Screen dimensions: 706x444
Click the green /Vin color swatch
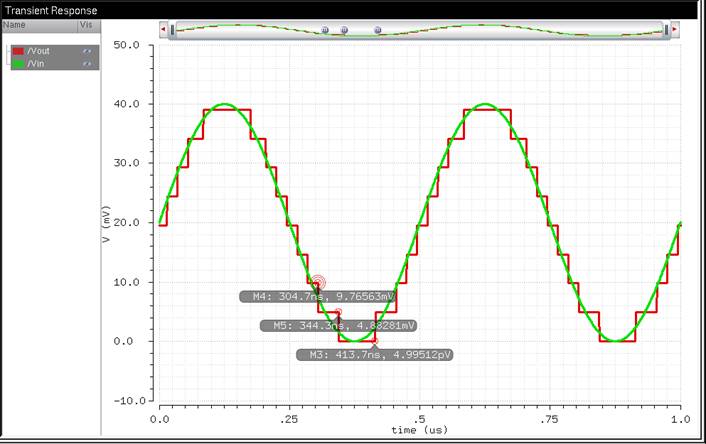pyautogui.click(x=18, y=64)
